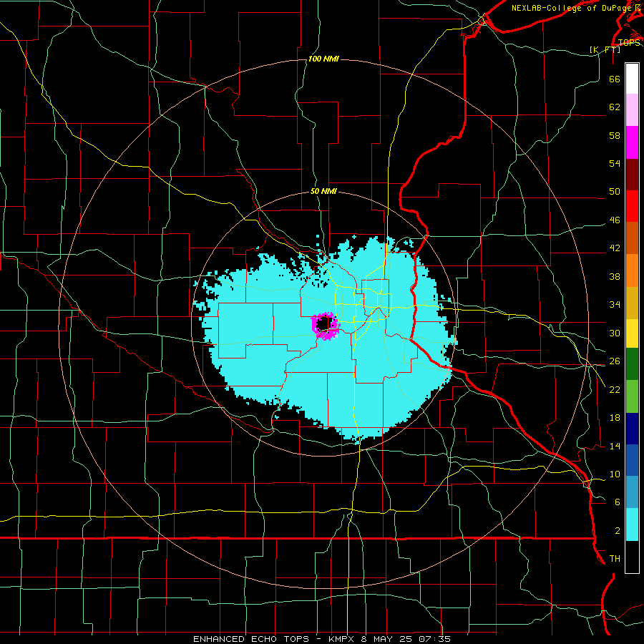Click the teal-blue 14 kft legend swatch
Viewport: 644px width, 644px height.
pyautogui.click(x=632, y=492)
